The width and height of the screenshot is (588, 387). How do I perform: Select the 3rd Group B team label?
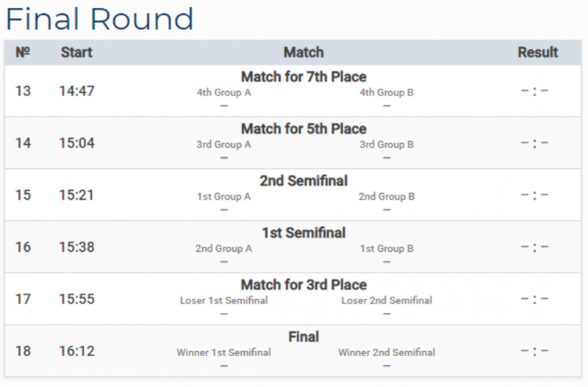[387, 145]
